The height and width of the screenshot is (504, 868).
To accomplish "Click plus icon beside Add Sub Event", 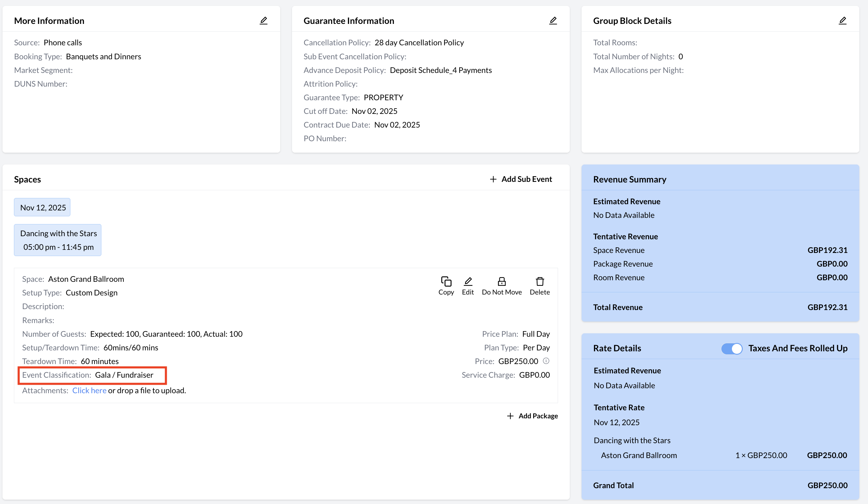I will [493, 179].
